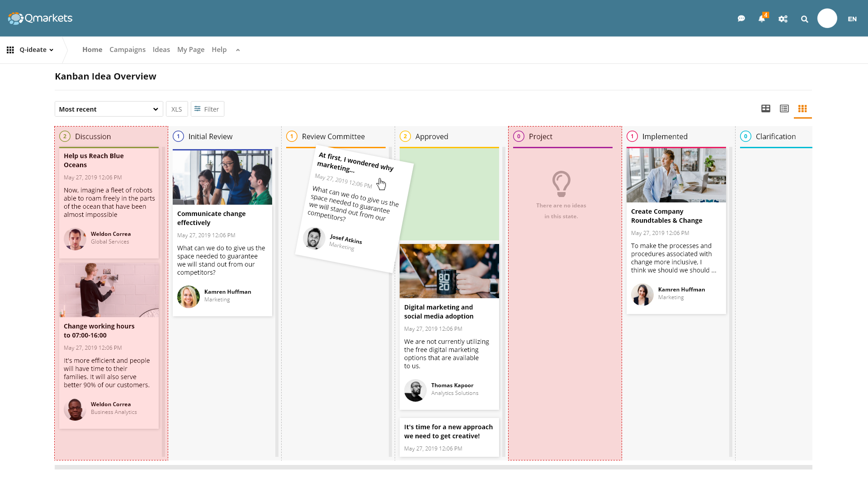Open the admin settings gears icon

point(783,19)
